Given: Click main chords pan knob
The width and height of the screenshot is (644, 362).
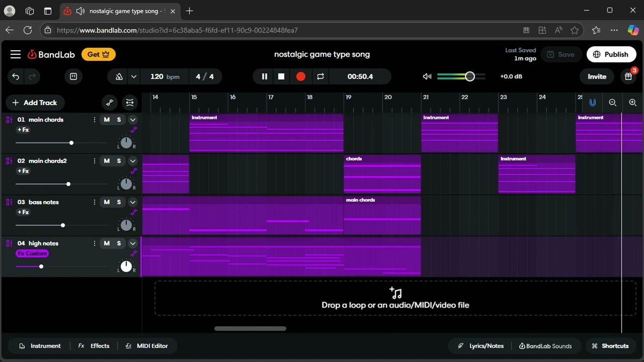Looking at the screenshot, I should coord(126,143).
